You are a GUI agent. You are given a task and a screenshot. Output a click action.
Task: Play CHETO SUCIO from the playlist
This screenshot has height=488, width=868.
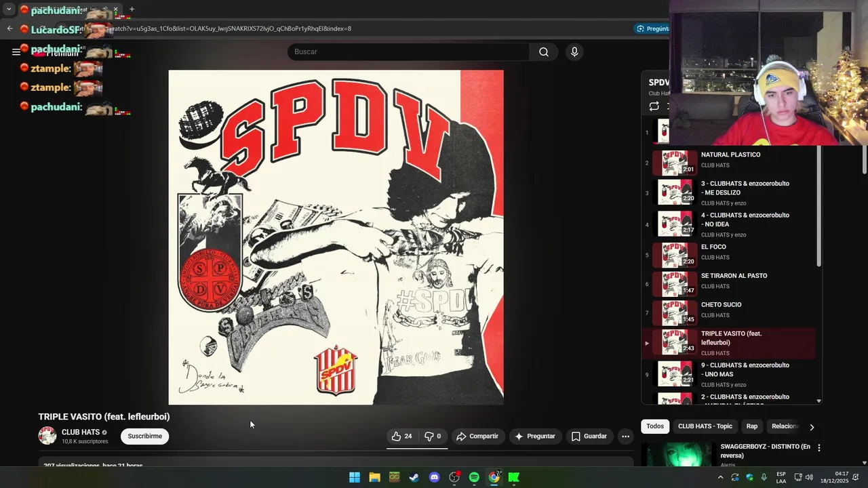[x=729, y=313]
